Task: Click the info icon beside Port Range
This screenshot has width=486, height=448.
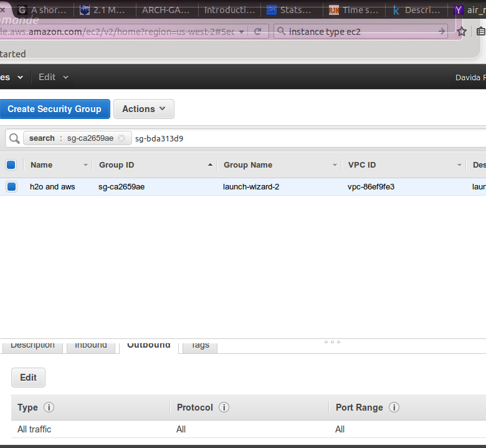Action: coord(394,407)
